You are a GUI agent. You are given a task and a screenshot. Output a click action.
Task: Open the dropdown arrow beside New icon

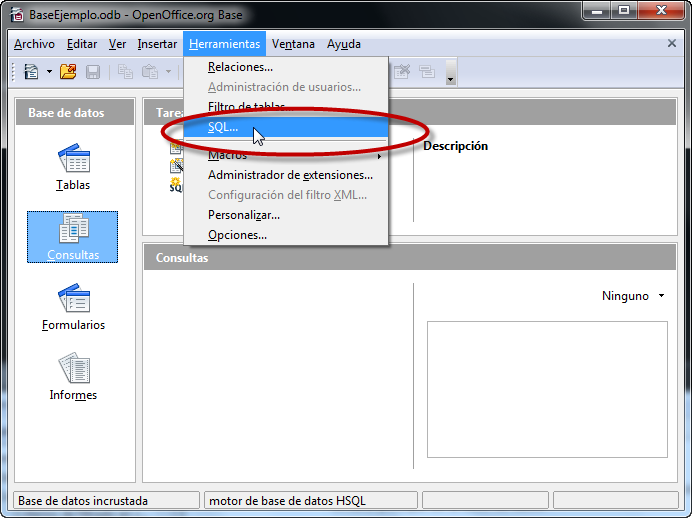click(x=49, y=71)
